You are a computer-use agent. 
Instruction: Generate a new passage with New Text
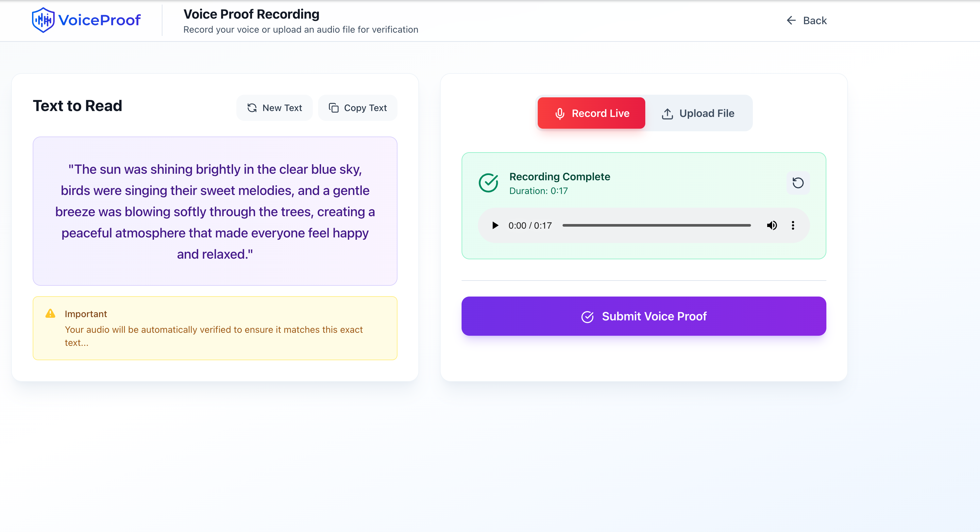click(274, 108)
